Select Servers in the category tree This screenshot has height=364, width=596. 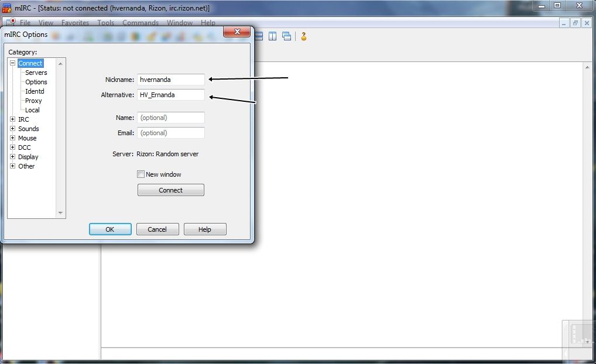pos(36,73)
